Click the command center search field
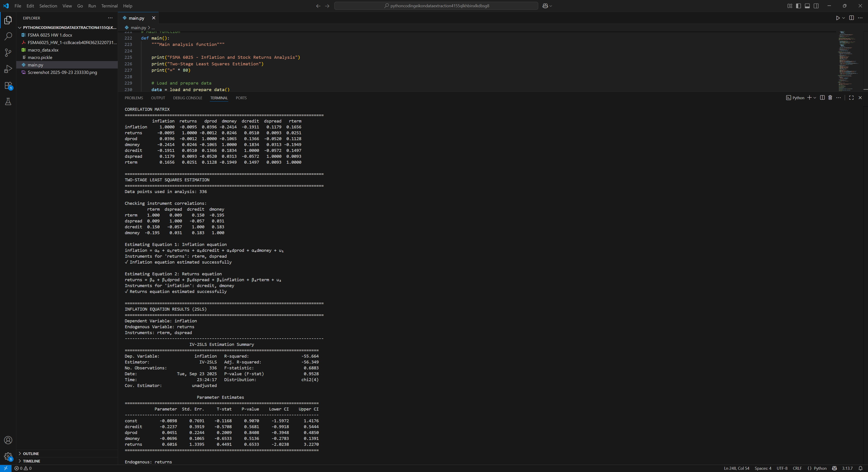 pyautogui.click(x=436, y=6)
